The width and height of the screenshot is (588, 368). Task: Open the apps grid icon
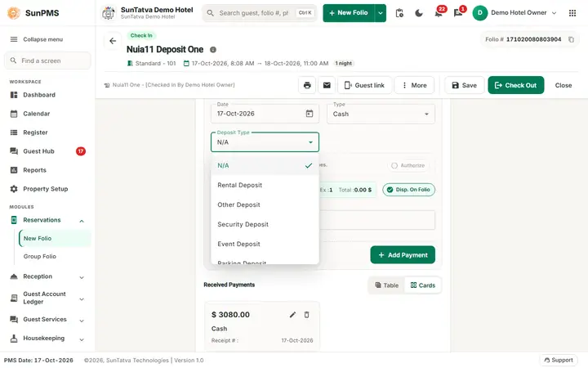point(572,13)
